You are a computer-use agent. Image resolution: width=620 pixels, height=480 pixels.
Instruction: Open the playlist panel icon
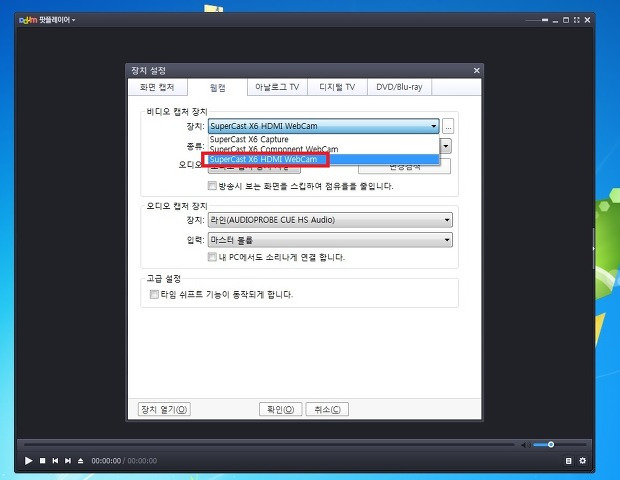568,461
